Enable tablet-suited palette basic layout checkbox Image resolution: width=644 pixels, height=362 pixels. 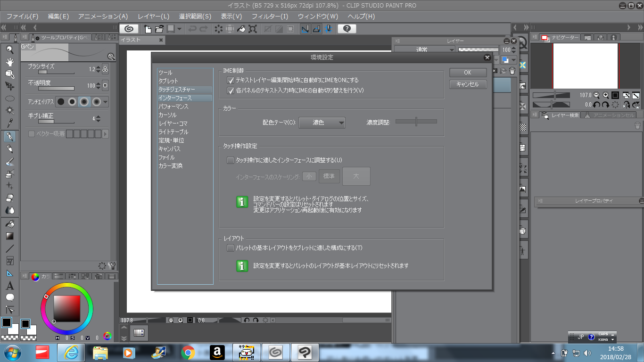point(231,248)
